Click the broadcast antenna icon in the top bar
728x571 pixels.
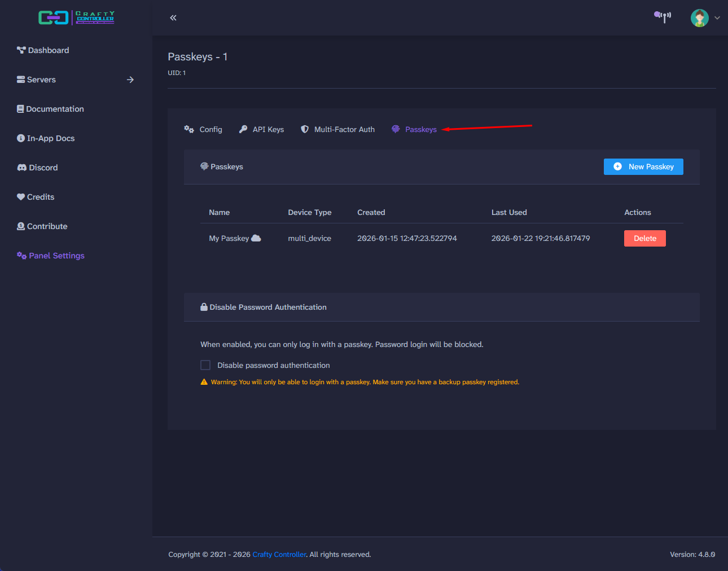(662, 17)
